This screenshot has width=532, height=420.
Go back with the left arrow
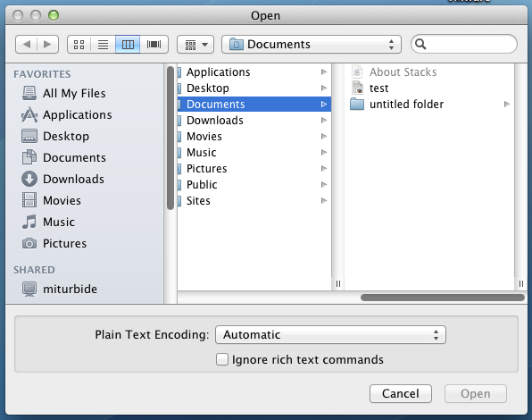27,45
